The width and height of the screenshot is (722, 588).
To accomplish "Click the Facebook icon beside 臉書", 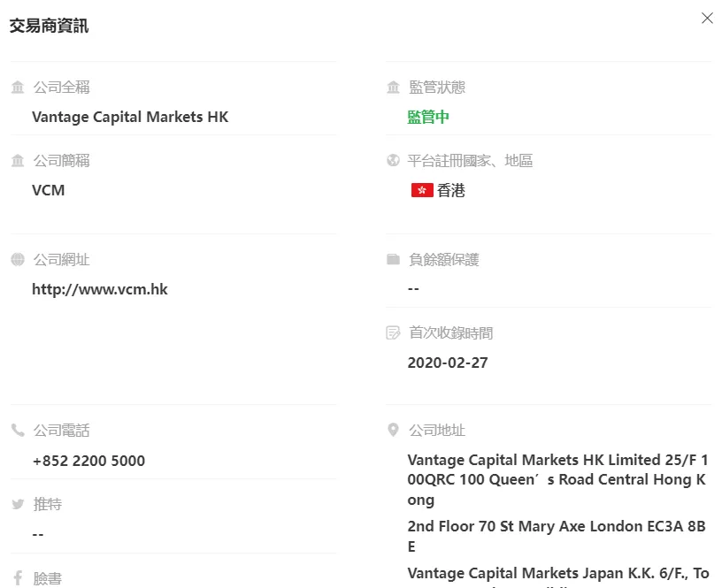I will pos(18,578).
